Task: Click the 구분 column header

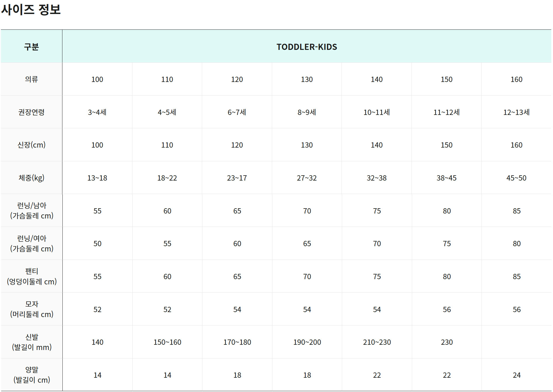Action: (x=32, y=47)
